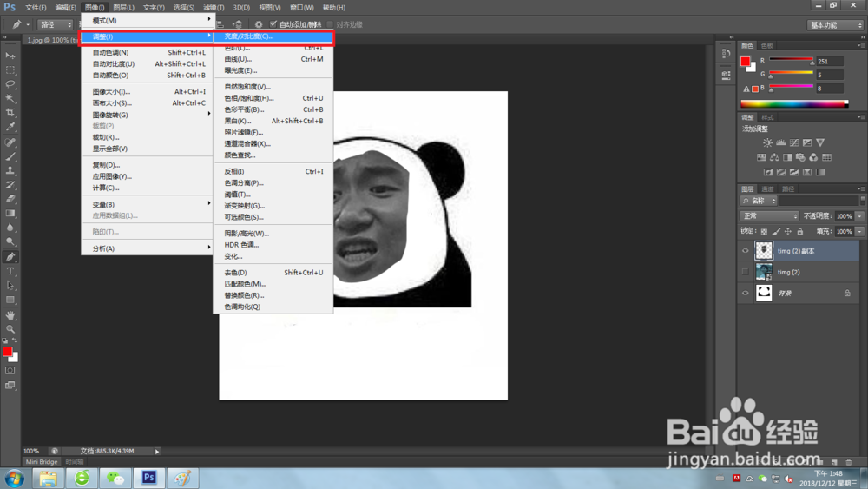This screenshot has height=489, width=868.
Task: Open pen options gear icon
Action: pos(259,24)
